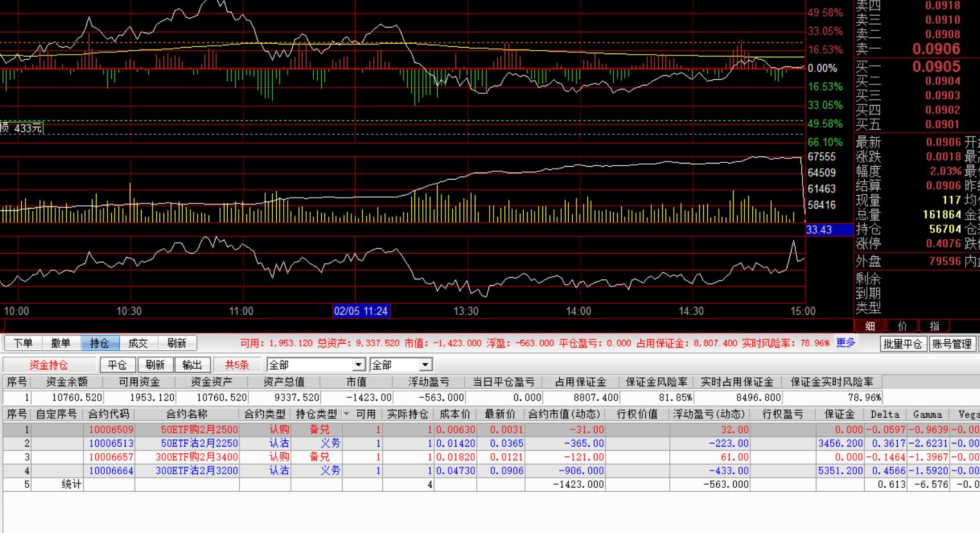Open the 下单 order tab
Viewport: 980px width, 533px height.
tap(23, 343)
